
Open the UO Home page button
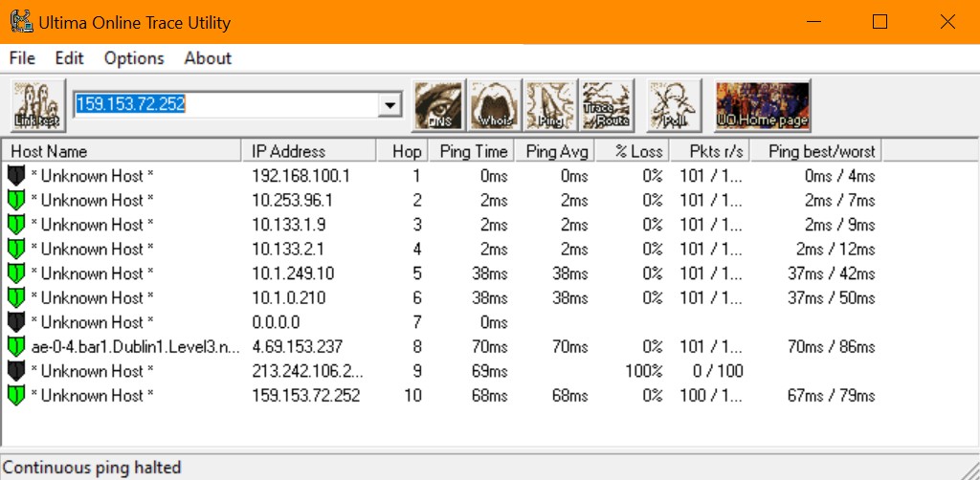point(763,104)
